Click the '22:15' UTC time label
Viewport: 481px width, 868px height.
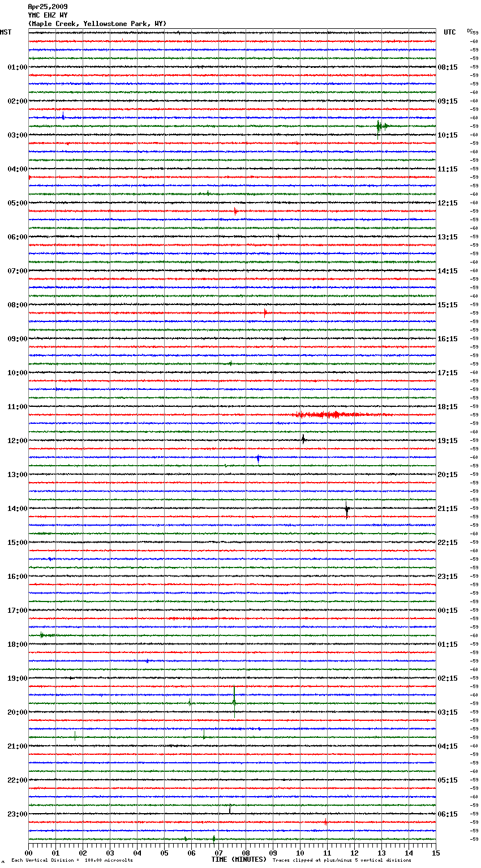(x=448, y=543)
